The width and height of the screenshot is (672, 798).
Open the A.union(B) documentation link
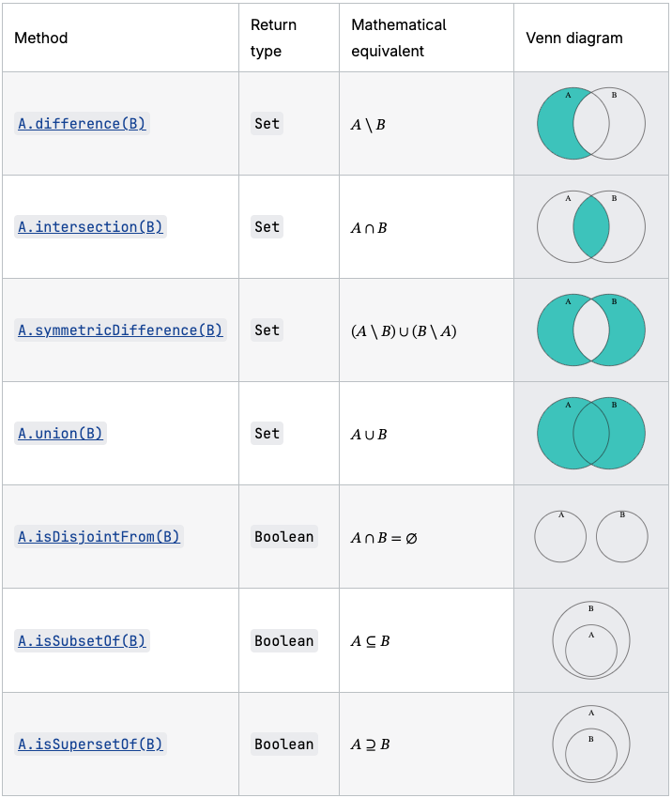(60, 434)
